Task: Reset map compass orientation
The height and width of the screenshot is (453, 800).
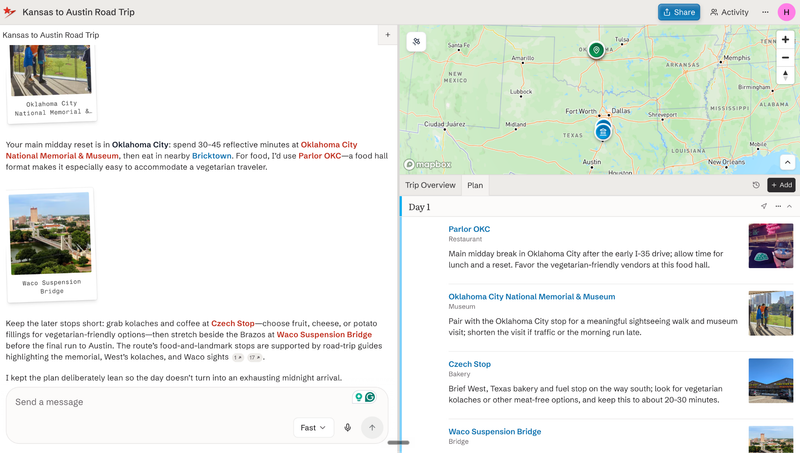Action: click(x=785, y=76)
